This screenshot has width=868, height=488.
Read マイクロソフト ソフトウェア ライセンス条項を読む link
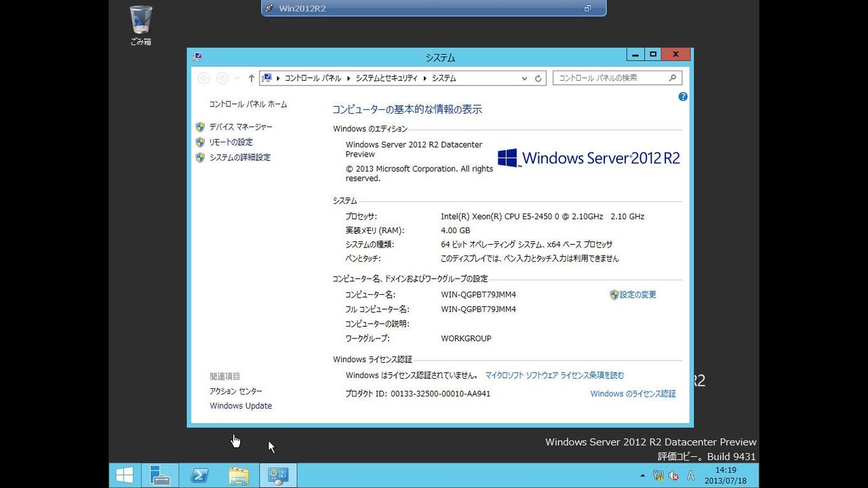pos(555,375)
